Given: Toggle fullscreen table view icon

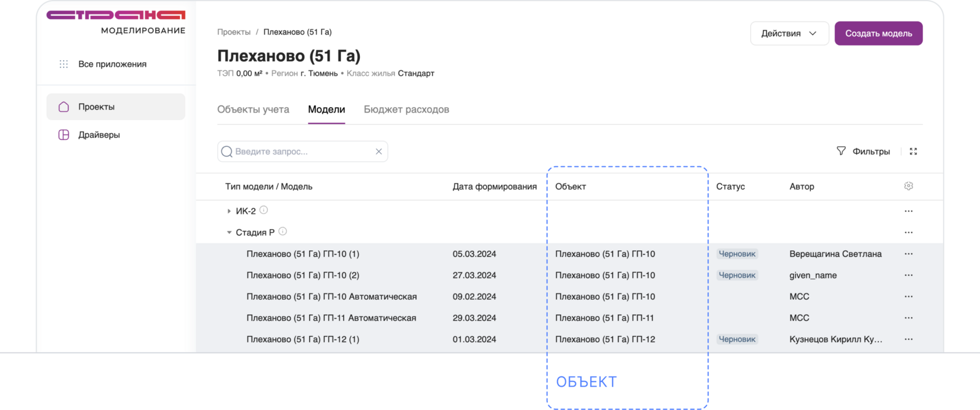Looking at the screenshot, I should pos(914,152).
